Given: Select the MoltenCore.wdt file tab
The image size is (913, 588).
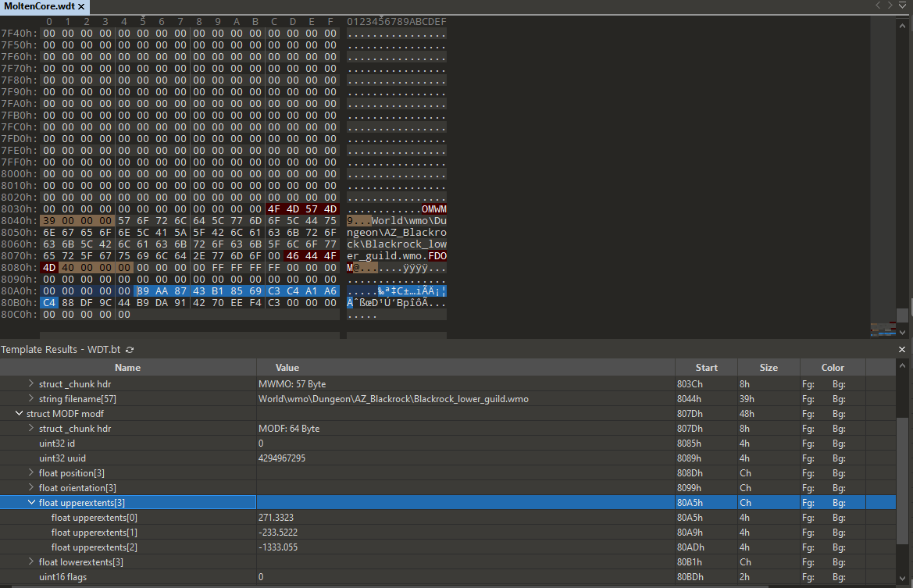Looking at the screenshot, I should [37, 6].
